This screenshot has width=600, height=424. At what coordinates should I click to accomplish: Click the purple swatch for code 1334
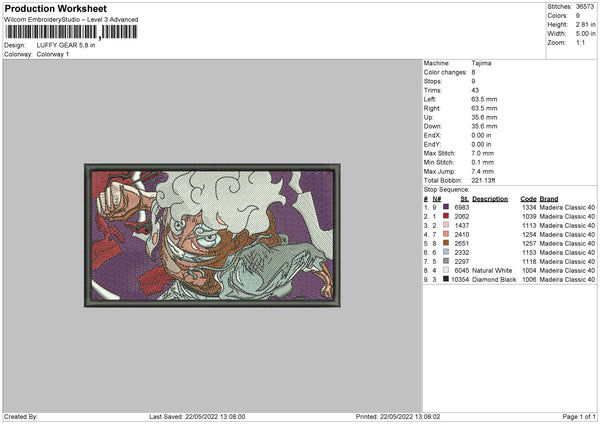[x=446, y=207]
